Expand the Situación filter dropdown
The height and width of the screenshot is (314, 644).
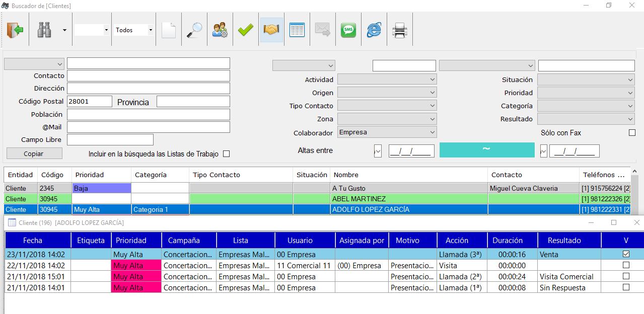[586, 80]
